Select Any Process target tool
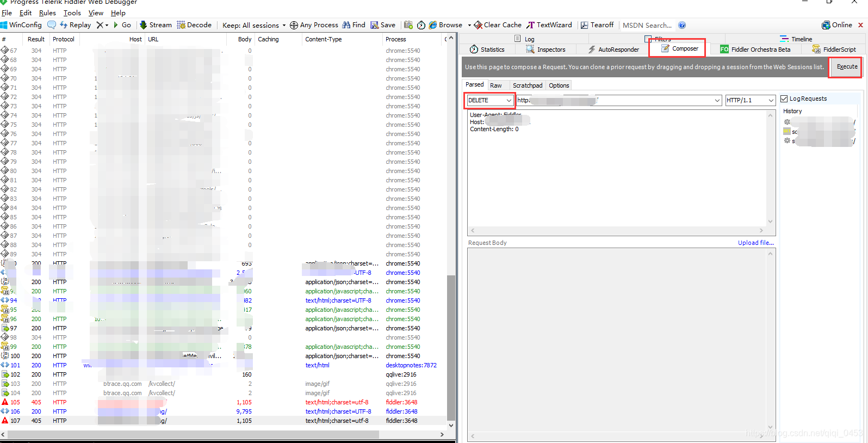 pos(314,25)
